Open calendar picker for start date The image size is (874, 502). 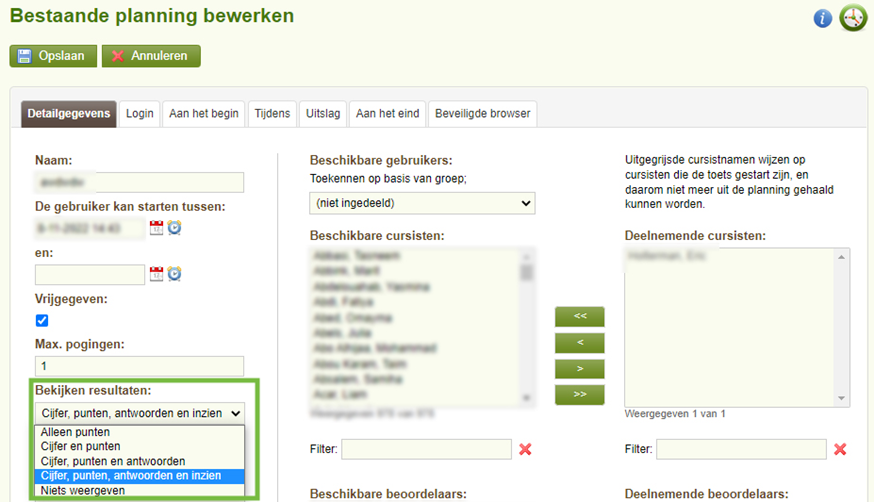click(157, 228)
